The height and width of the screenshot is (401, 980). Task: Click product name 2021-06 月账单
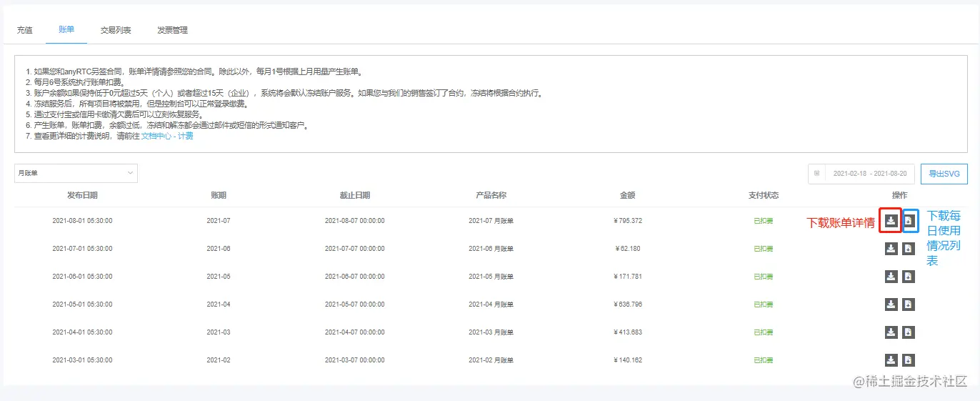[x=491, y=249]
